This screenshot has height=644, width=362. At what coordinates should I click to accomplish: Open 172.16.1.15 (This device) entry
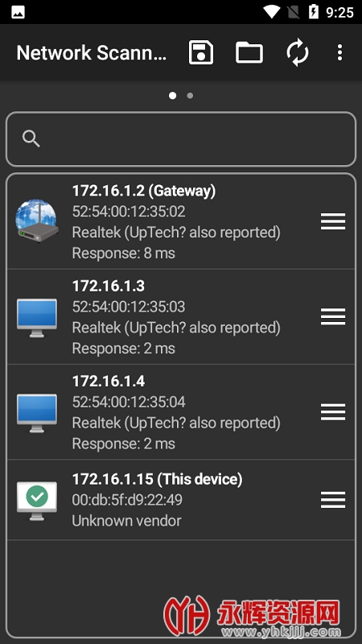pos(181,500)
